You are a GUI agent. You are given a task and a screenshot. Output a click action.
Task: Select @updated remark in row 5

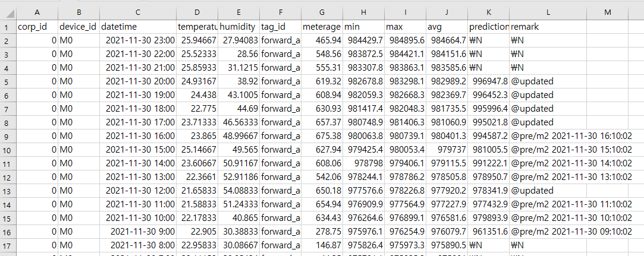[548, 81]
